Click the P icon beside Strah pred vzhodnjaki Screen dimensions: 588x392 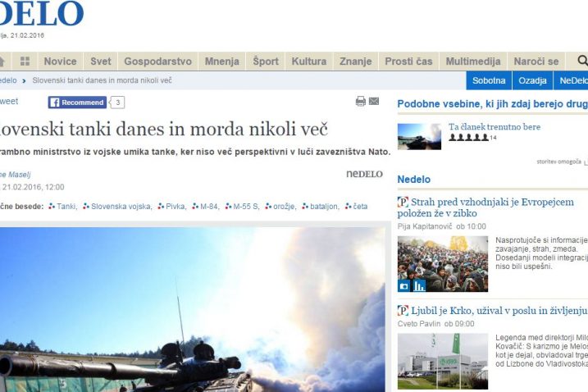point(403,203)
